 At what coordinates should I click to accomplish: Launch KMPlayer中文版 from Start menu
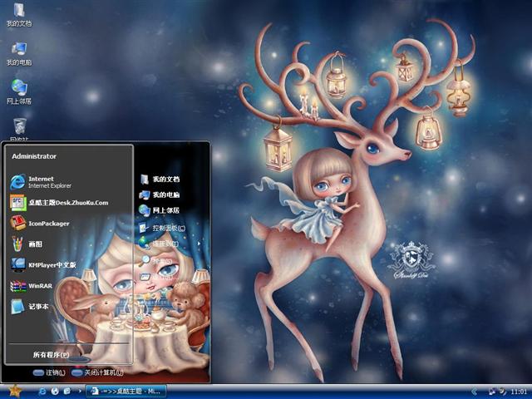tap(43, 265)
